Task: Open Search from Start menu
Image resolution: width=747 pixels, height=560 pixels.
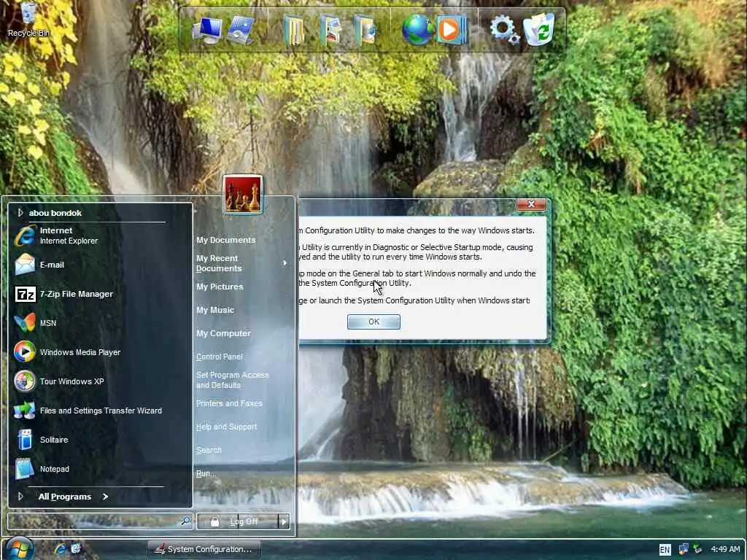Action: click(209, 450)
